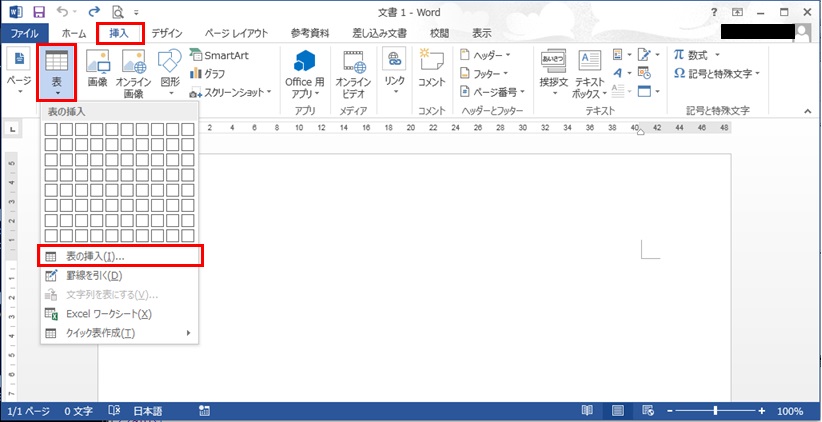The width and height of the screenshot is (822, 422).
Task: Click the Date and Time icon
Action: point(644,73)
